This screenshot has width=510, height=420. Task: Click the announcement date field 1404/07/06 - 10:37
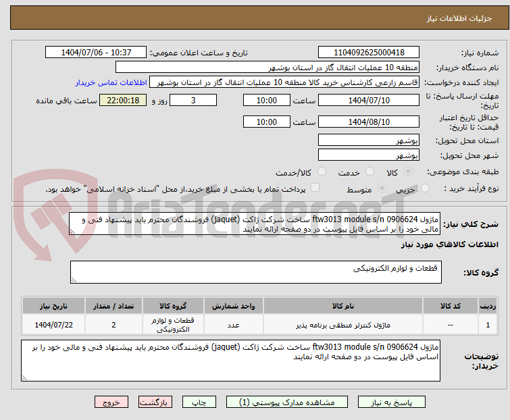pos(96,53)
